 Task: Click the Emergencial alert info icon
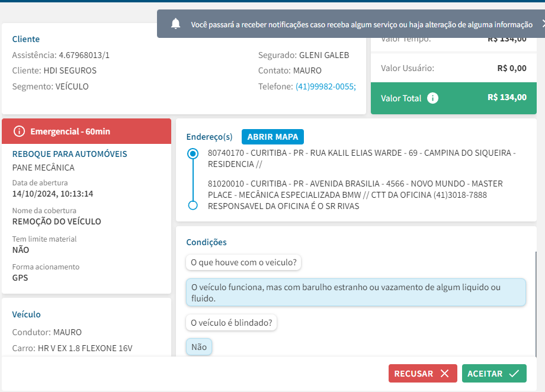pyautogui.click(x=19, y=131)
